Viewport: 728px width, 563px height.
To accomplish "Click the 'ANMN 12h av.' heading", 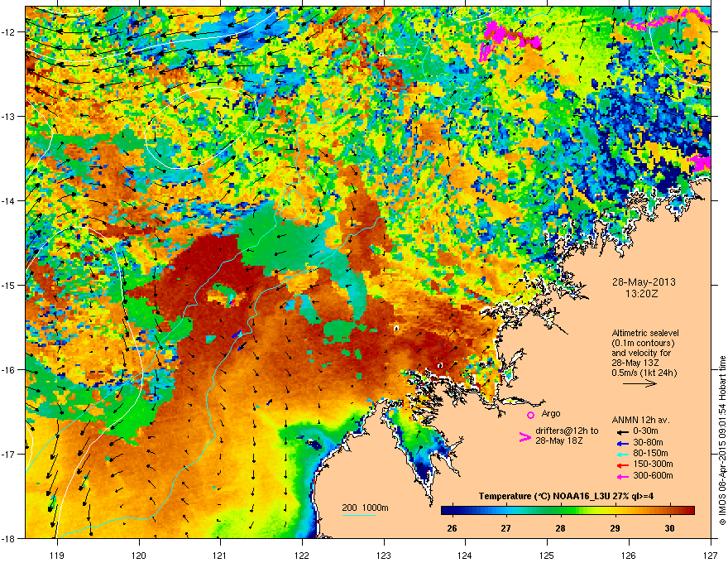I will pos(640,420).
